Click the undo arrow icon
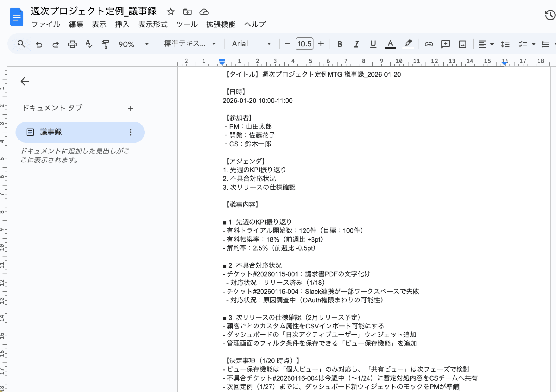Image resolution: width=556 pixels, height=392 pixels. 39,44
